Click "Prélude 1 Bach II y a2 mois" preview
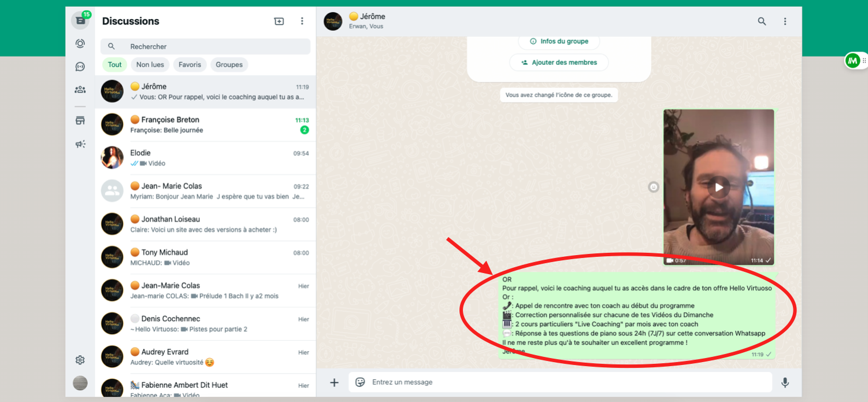This screenshot has width=868, height=402. click(239, 296)
